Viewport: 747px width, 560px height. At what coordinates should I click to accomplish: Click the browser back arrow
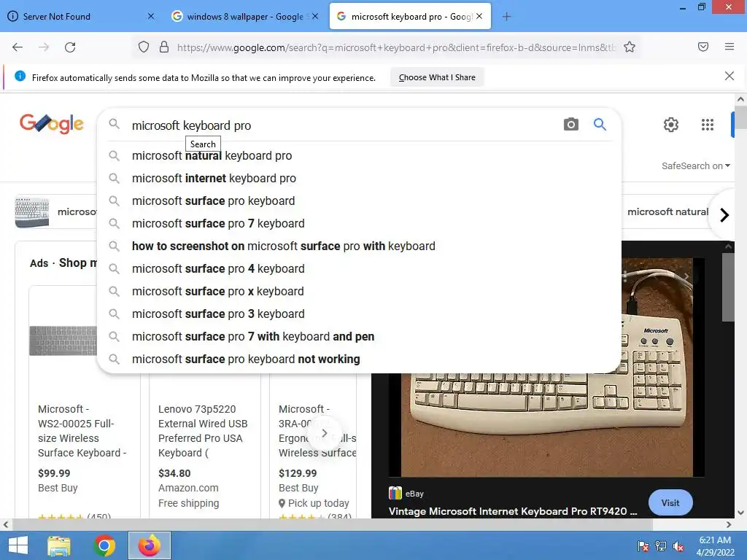18,47
